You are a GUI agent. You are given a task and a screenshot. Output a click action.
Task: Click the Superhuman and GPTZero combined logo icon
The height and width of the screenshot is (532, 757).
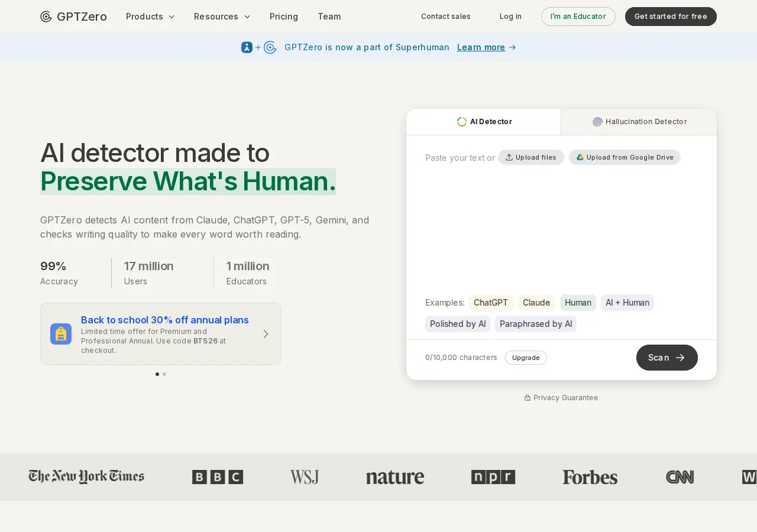[259, 47]
